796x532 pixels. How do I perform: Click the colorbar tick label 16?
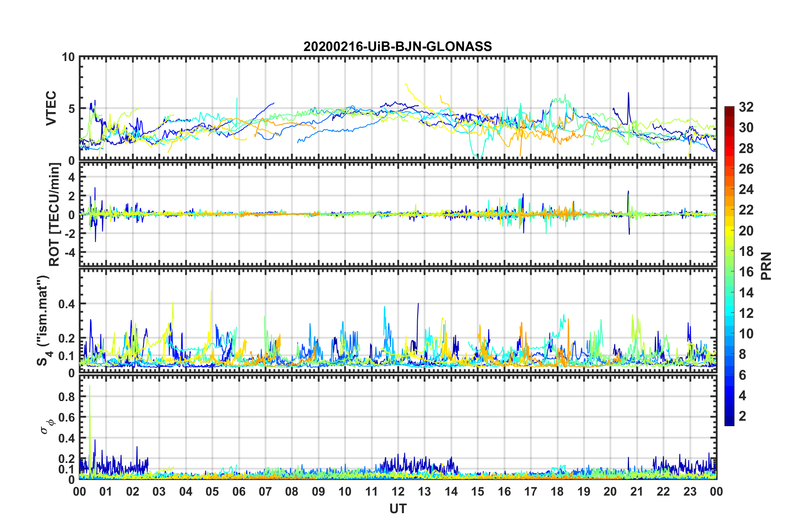click(746, 272)
